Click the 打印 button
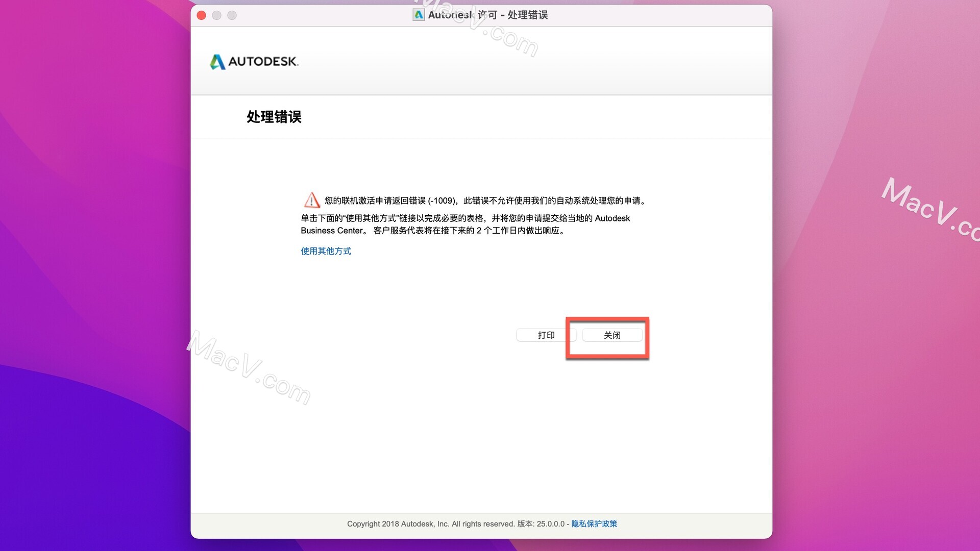 click(546, 335)
